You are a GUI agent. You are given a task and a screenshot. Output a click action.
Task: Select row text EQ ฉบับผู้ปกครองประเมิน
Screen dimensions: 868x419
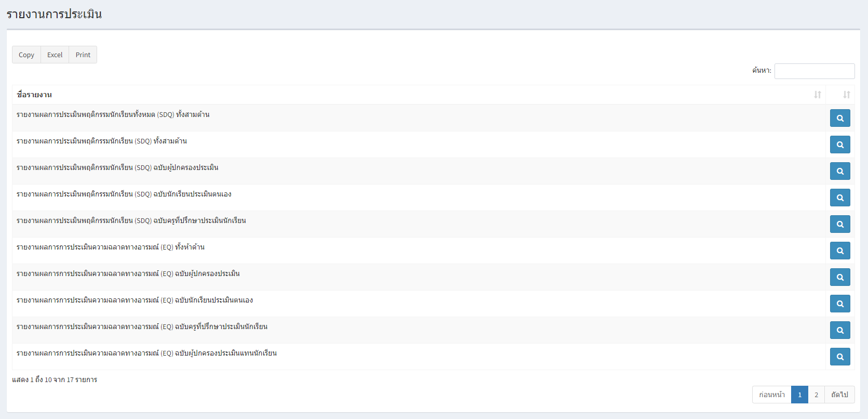pos(128,273)
